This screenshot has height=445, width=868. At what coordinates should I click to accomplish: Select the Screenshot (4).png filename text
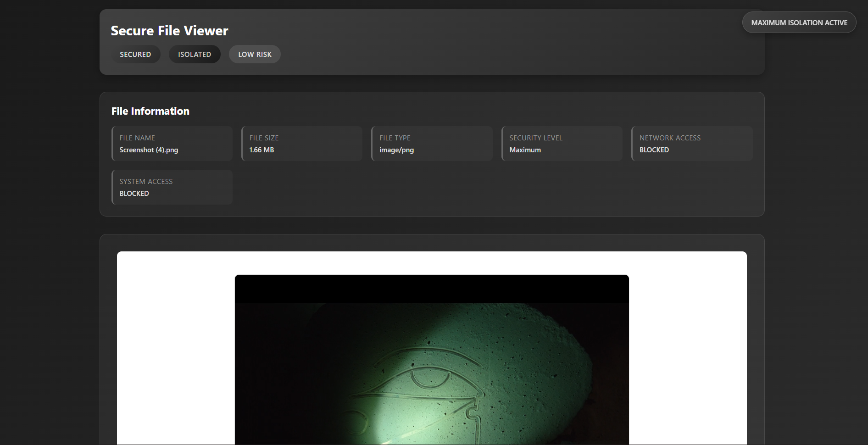click(x=149, y=150)
